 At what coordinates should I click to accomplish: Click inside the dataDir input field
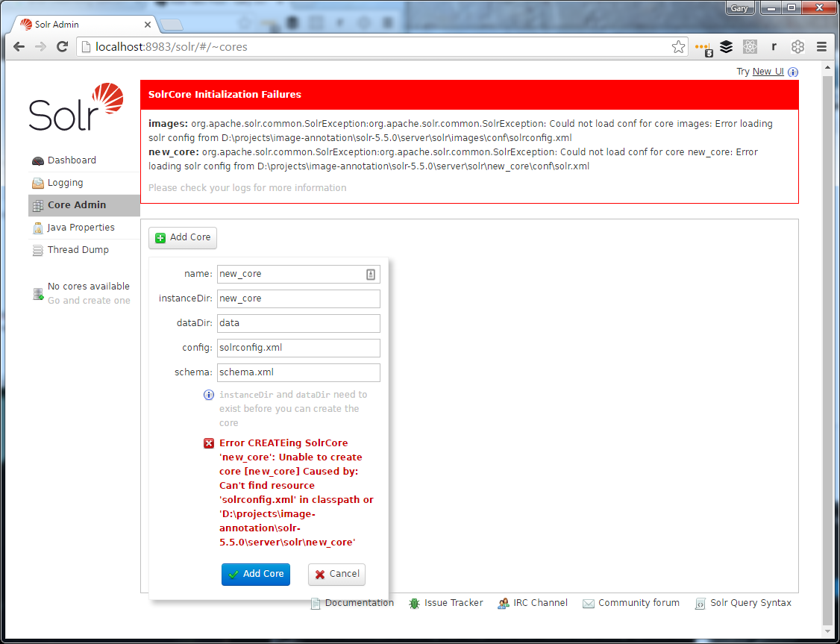click(298, 322)
